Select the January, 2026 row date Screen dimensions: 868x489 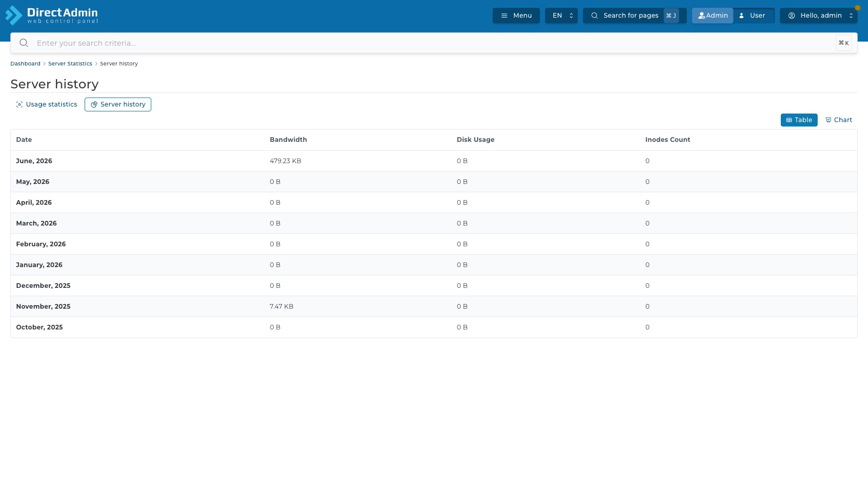[39, 265]
